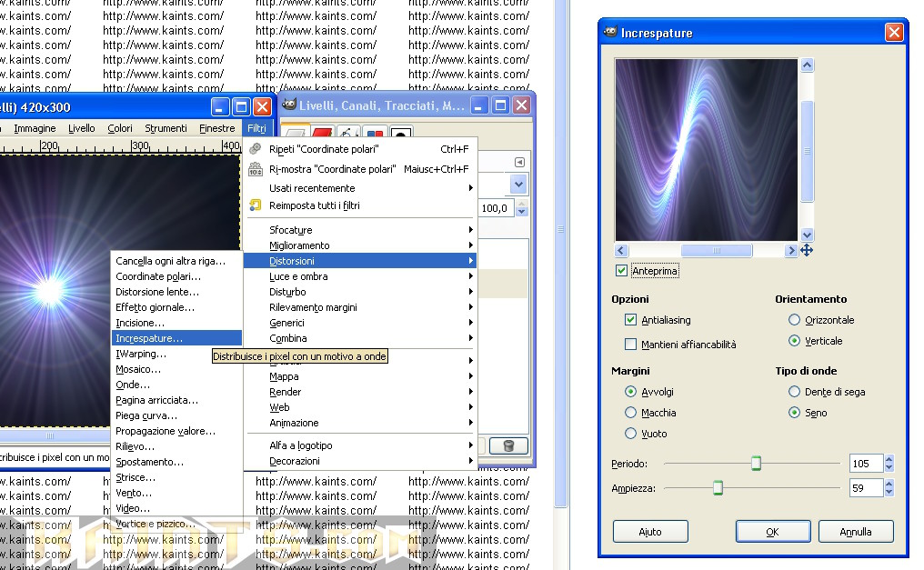Choose Increspature from Distorsioni submenu

(176, 338)
